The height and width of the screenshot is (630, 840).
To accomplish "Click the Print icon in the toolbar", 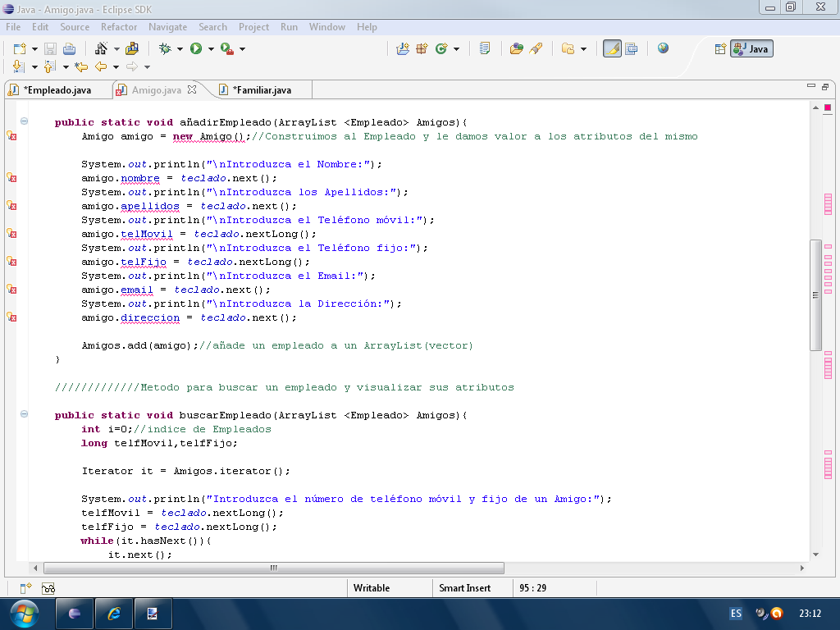I will pos(69,48).
